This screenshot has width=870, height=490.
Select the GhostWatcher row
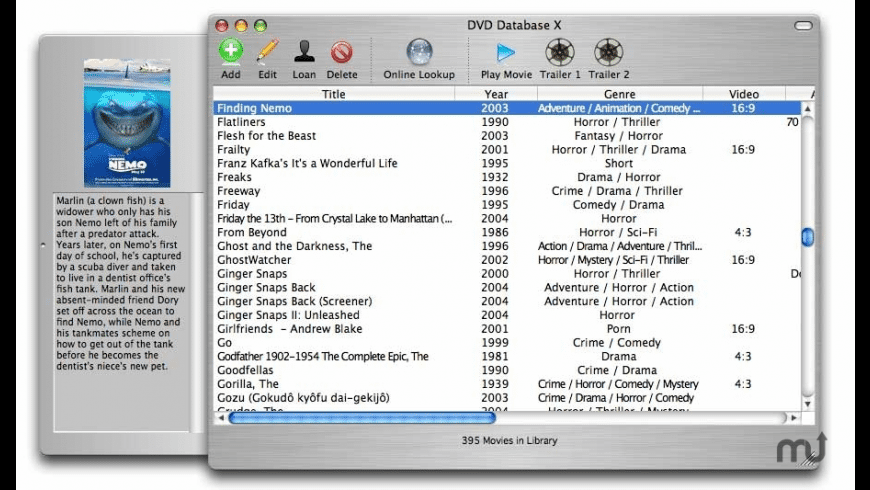[507, 260]
